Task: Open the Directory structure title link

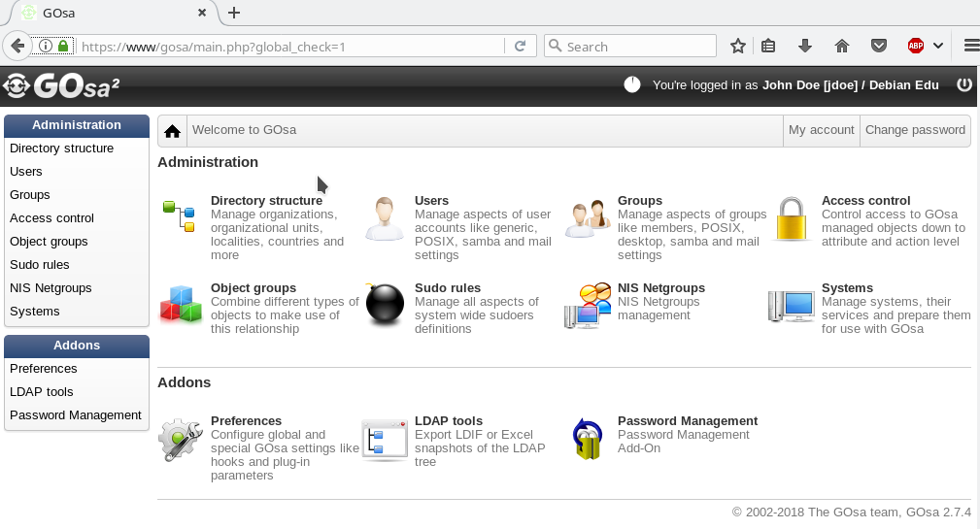Action: tap(266, 201)
